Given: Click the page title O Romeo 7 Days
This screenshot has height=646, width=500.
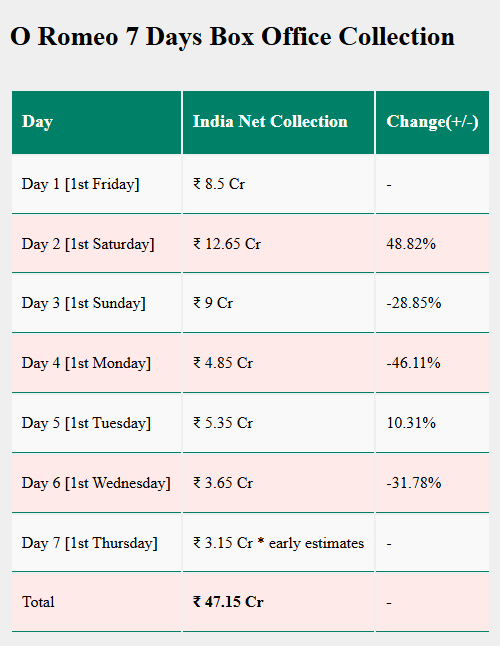Looking at the screenshot, I should 232,37.
